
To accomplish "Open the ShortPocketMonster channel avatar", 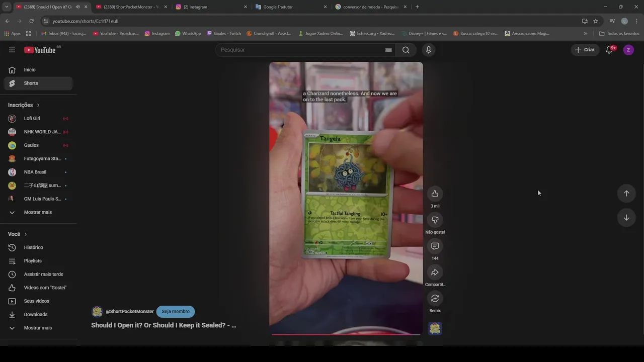I will coord(97,311).
